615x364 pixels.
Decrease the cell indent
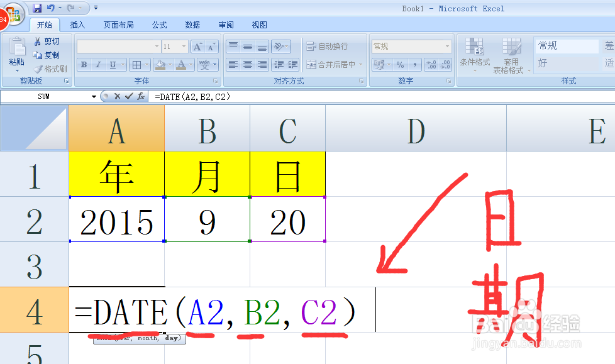pyautogui.click(x=279, y=65)
